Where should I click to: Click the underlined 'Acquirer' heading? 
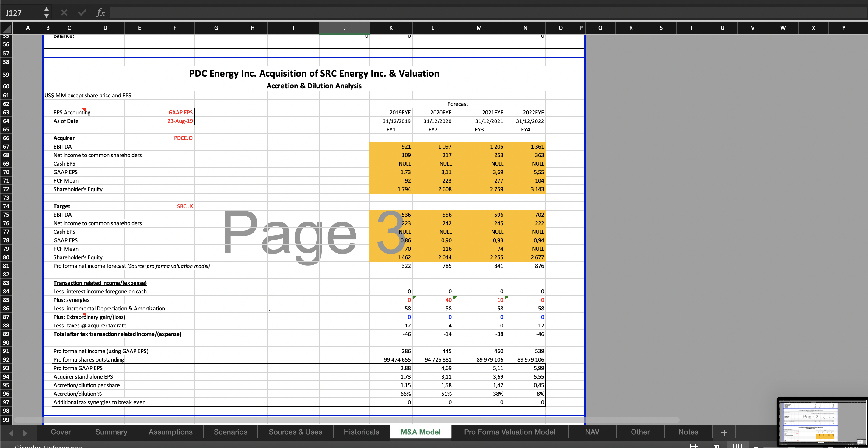(64, 138)
